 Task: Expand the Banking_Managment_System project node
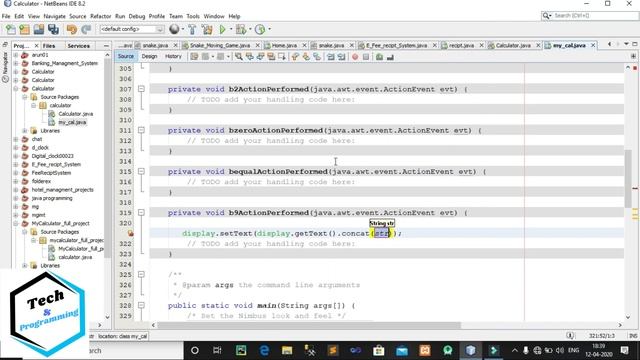click(16, 63)
